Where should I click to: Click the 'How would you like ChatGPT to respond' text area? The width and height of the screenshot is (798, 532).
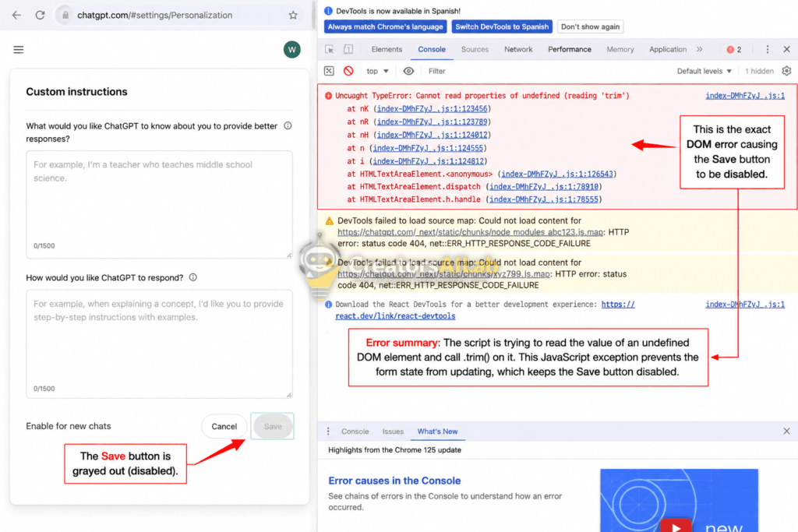click(x=159, y=344)
